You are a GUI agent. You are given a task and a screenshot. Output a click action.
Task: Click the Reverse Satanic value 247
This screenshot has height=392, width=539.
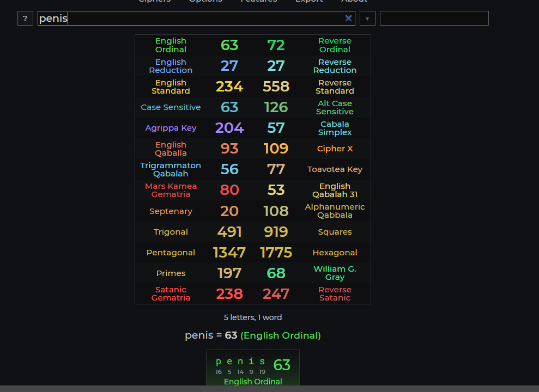point(276,294)
